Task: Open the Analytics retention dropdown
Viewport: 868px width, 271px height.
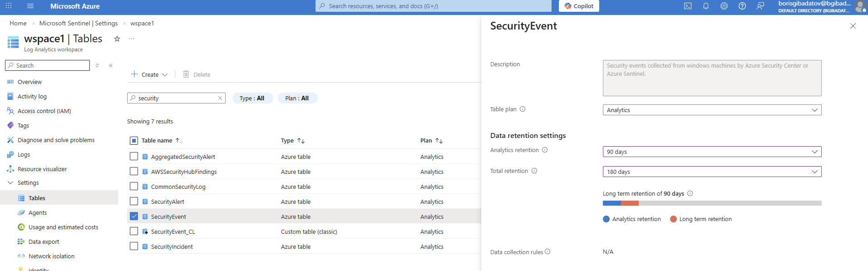Action: pos(711,152)
